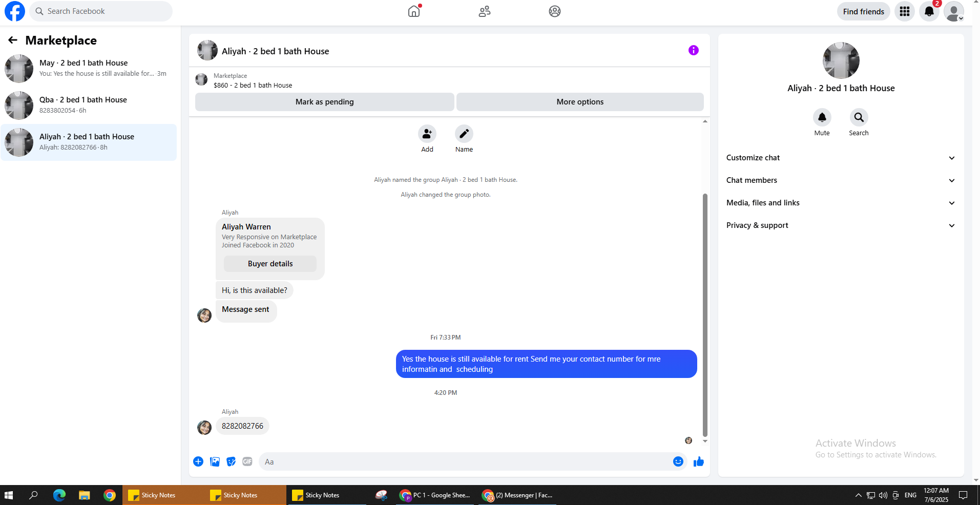Open more actions plus icon
Image resolution: width=980 pixels, height=505 pixels.
pos(198,461)
